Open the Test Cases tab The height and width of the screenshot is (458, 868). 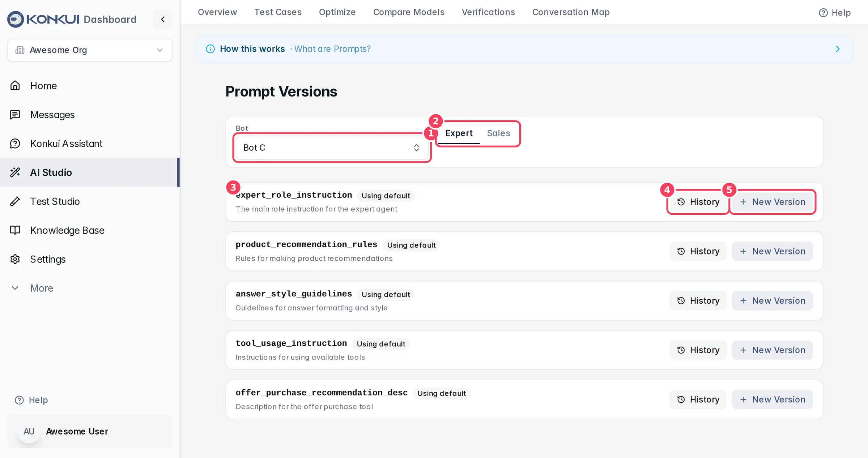tap(278, 12)
